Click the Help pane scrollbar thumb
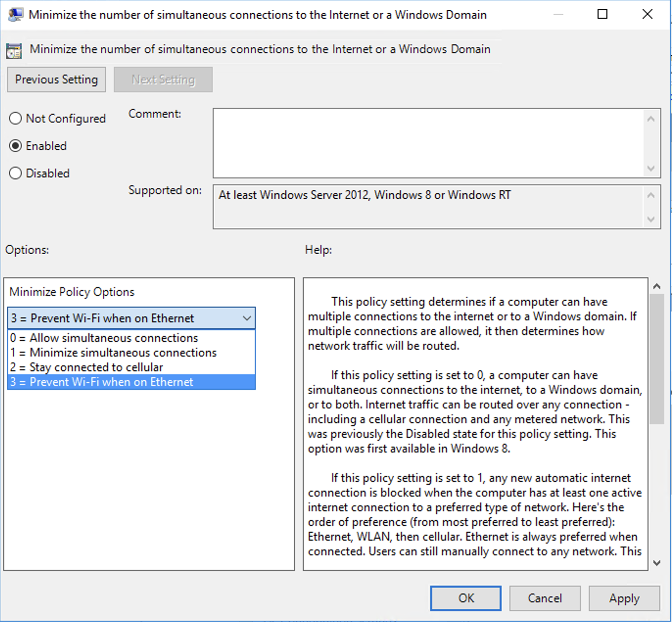The width and height of the screenshot is (672, 622). click(657, 359)
